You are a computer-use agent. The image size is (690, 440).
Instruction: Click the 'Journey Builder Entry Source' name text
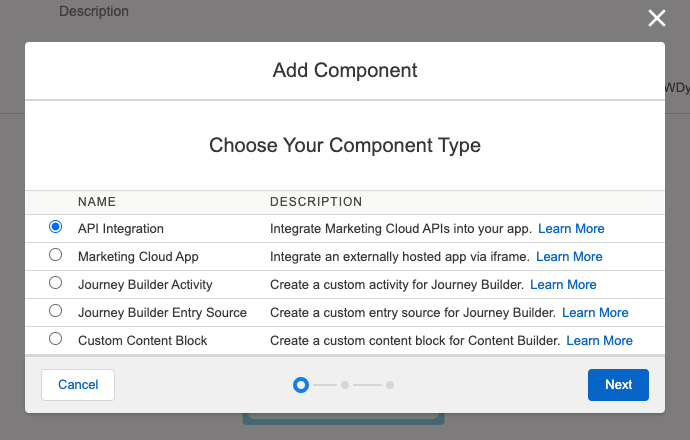(x=162, y=313)
